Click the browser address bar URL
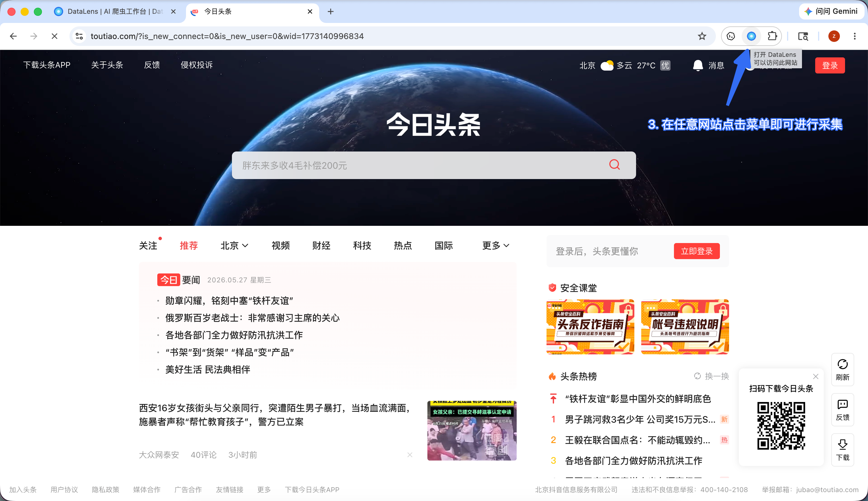The image size is (868, 501). [227, 36]
